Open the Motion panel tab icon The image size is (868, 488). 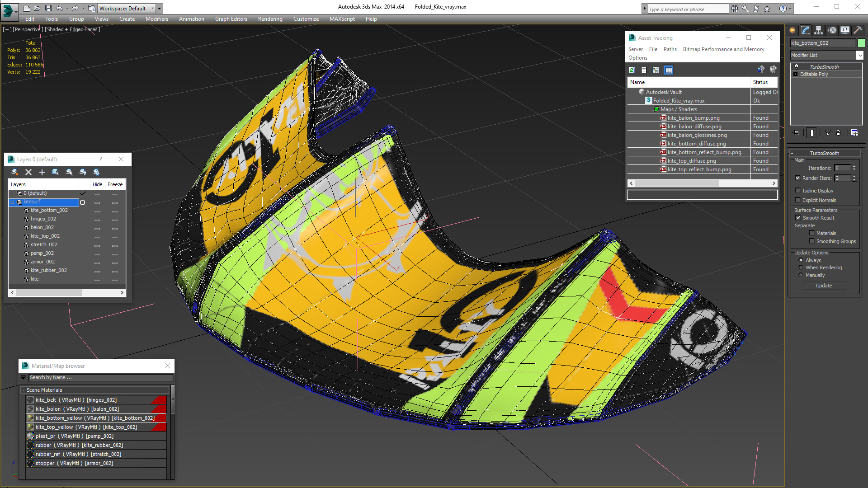(x=832, y=30)
